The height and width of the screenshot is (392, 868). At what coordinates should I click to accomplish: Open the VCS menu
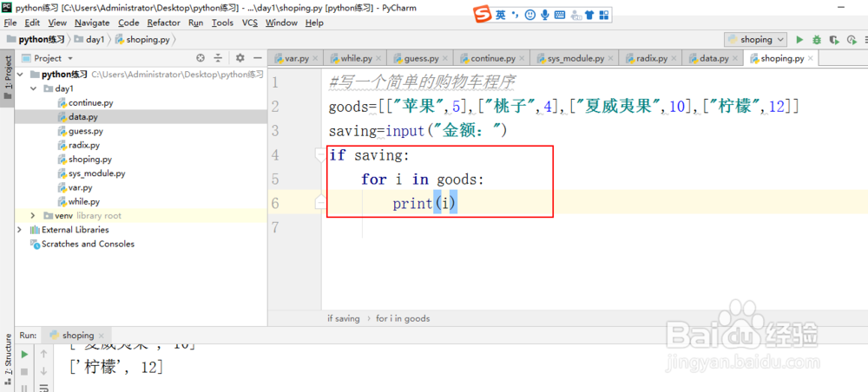click(250, 23)
